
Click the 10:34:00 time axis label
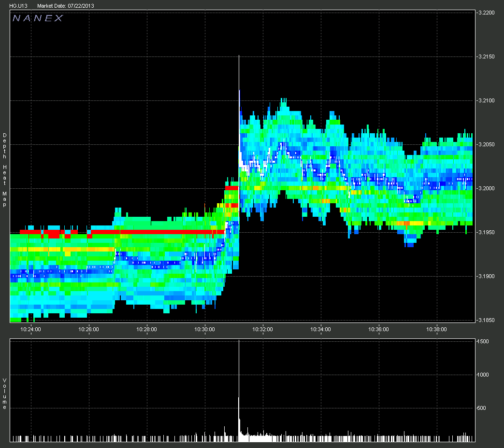(x=320, y=329)
